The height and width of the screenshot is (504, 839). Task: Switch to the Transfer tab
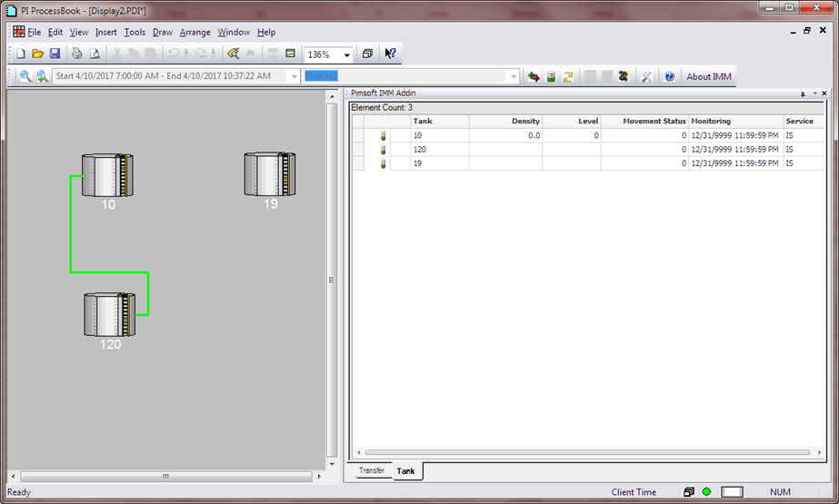click(x=371, y=470)
